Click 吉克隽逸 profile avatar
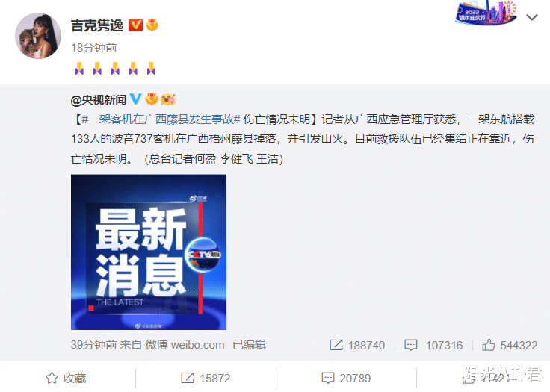 pyautogui.click(x=38, y=36)
